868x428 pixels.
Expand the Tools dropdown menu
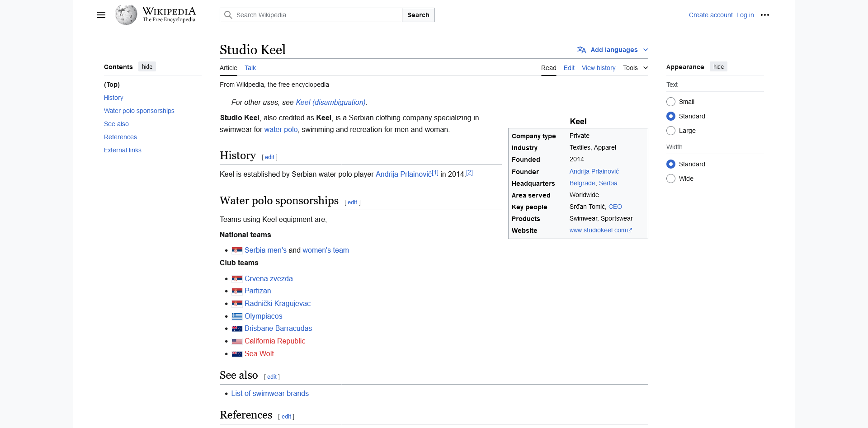click(x=635, y=68)
